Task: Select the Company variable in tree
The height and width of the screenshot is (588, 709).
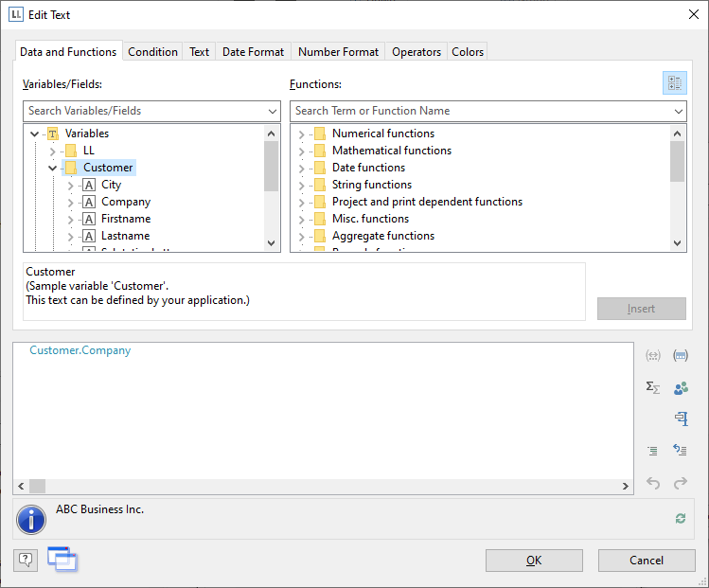Action: point(126,202)
